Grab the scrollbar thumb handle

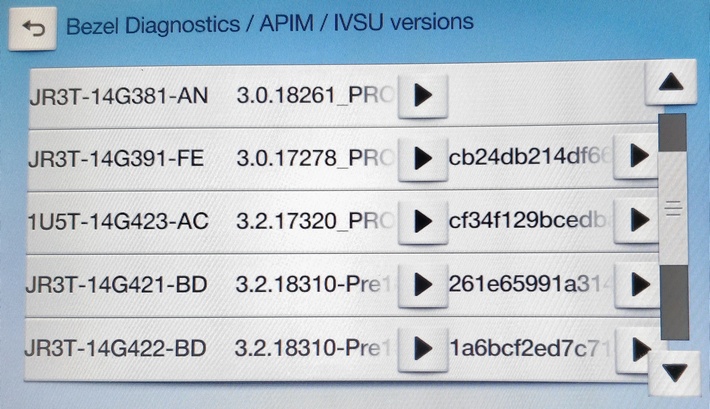coord(672,208)
